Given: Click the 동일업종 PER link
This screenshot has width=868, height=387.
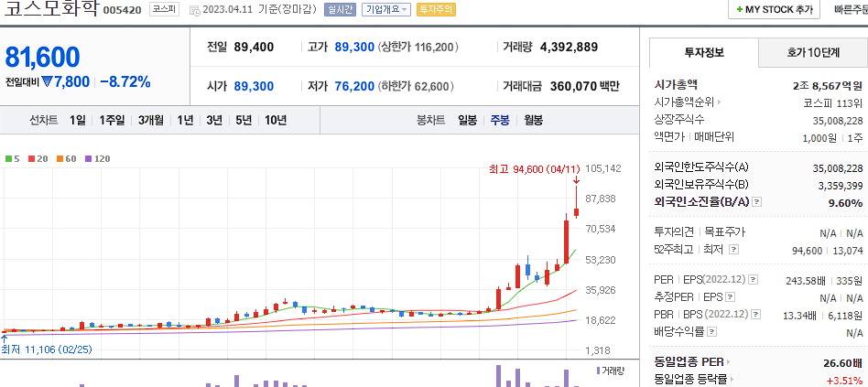Looking at the screenshot, I should pos(689,362).
